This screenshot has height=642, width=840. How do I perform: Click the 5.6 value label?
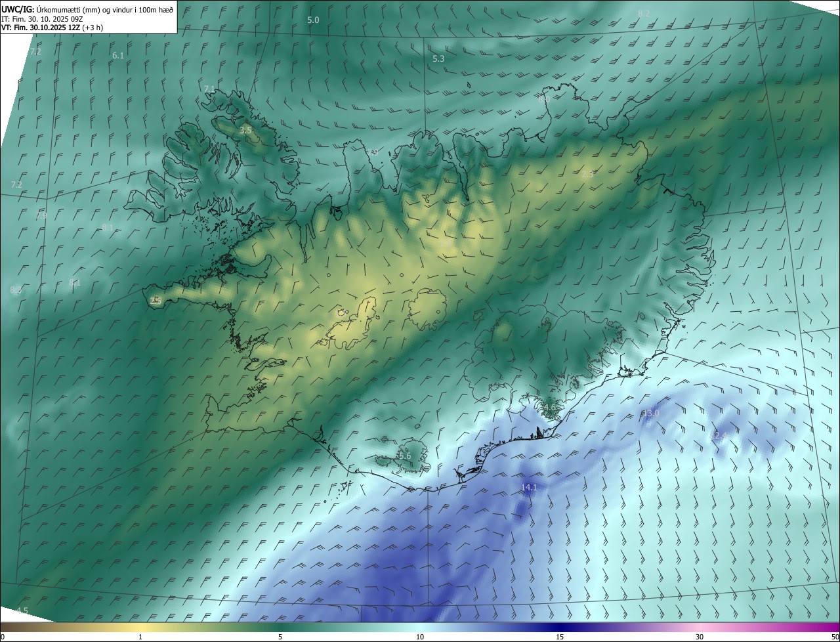click(x=404, y=456)
